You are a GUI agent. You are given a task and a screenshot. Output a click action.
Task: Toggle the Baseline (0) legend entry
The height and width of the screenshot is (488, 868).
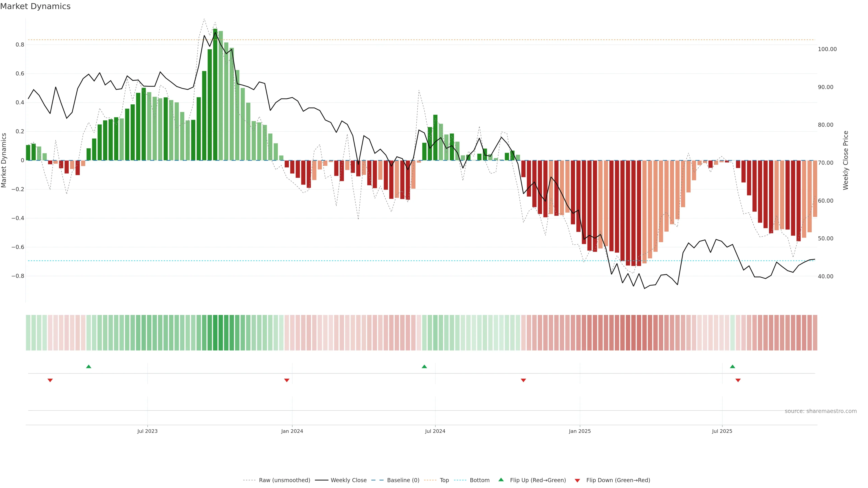[x=403, y=480]
